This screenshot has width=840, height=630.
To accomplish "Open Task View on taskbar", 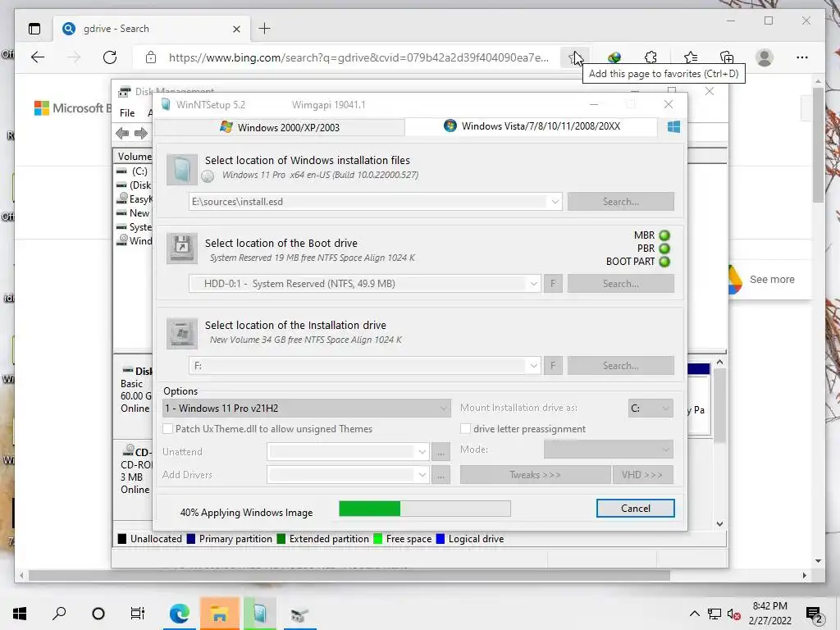I will pos(138,614).
